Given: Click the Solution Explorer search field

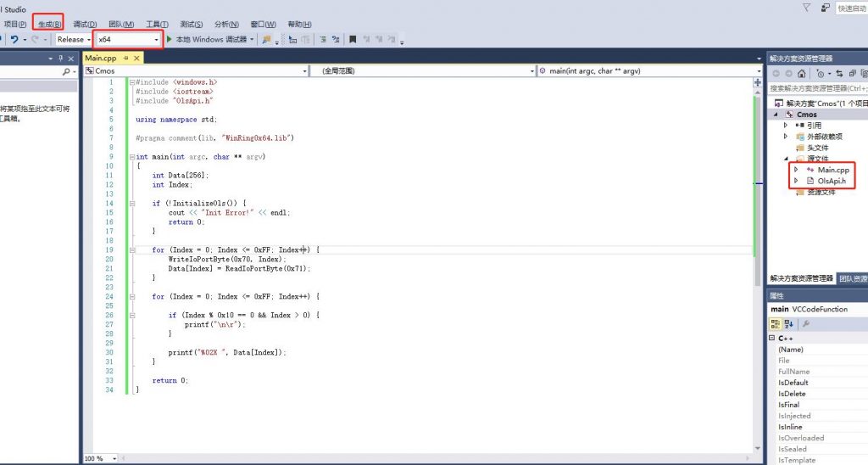Looking at the screenshot, I should point(816,88).
